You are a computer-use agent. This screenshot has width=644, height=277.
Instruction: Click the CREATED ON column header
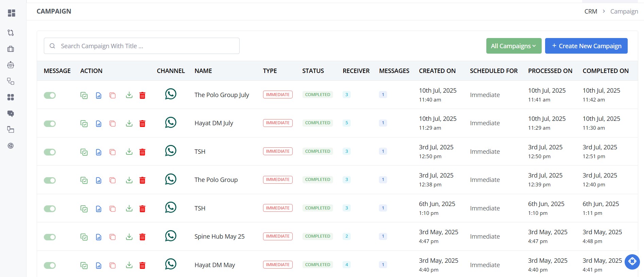[437, 71]
